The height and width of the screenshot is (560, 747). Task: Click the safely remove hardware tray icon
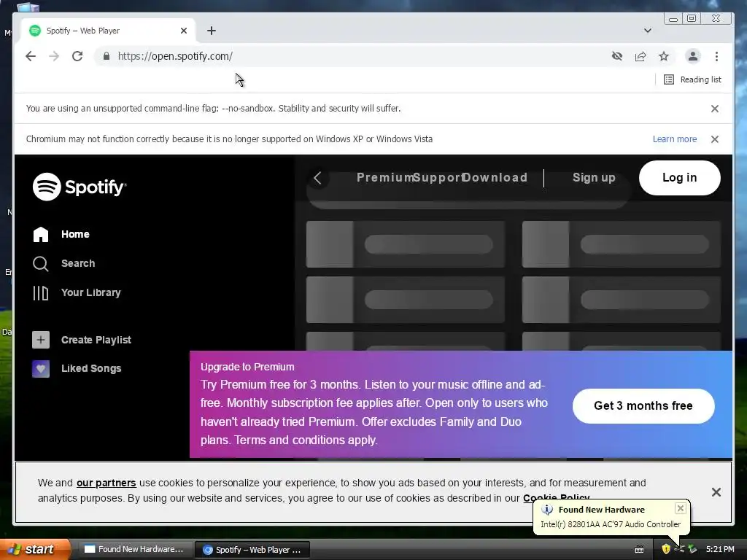692,549
